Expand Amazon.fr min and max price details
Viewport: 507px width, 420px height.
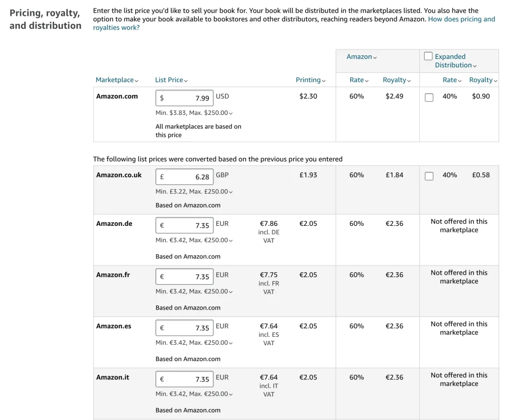(x=194, y=291)
